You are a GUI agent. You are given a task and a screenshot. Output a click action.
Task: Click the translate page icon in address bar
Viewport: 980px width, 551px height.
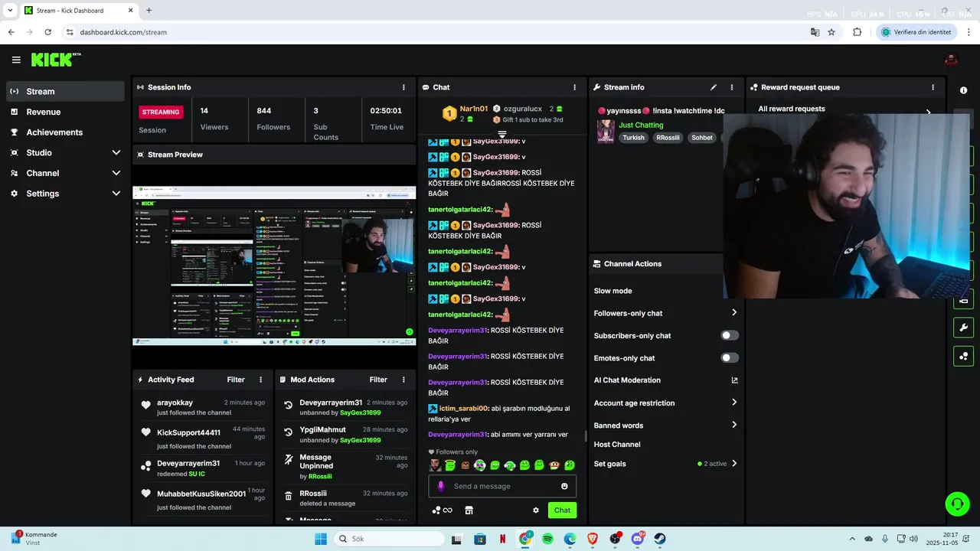(x=815, y=32)
